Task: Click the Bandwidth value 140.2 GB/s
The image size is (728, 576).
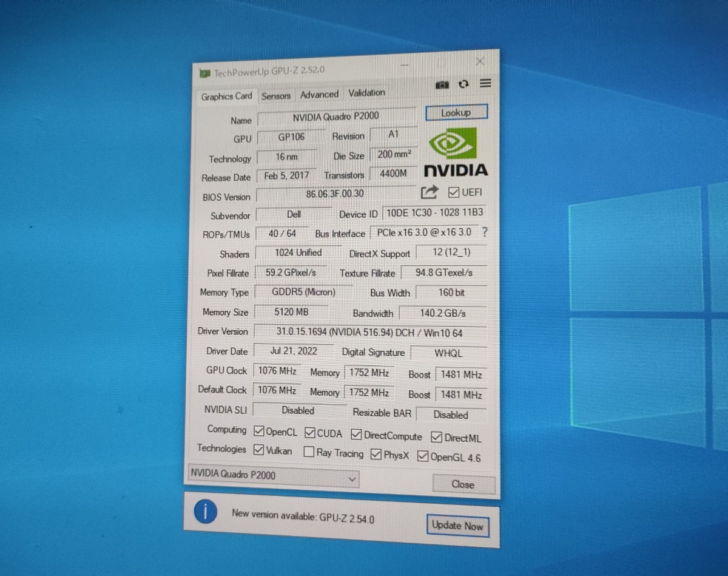Action: 443,314
